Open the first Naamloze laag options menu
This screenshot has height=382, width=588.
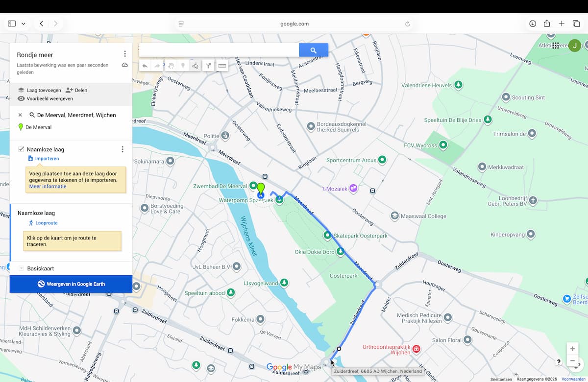(x=122, y=149)
